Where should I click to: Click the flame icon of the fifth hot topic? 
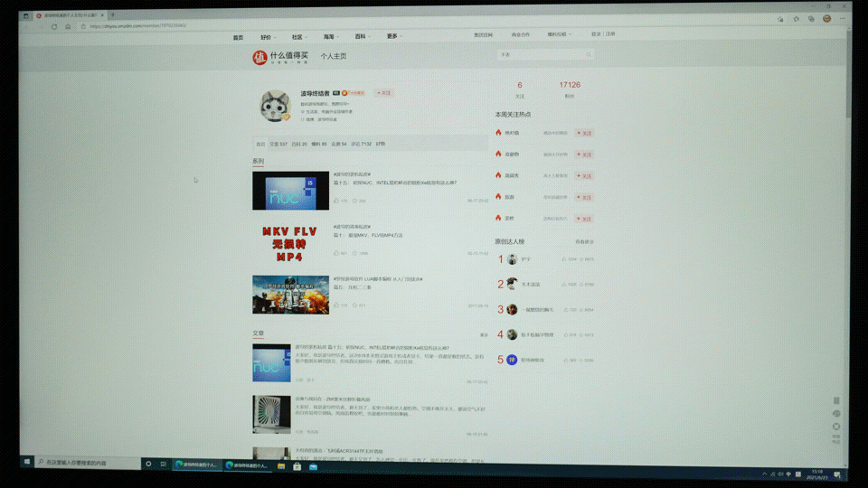tap(498, 218)
